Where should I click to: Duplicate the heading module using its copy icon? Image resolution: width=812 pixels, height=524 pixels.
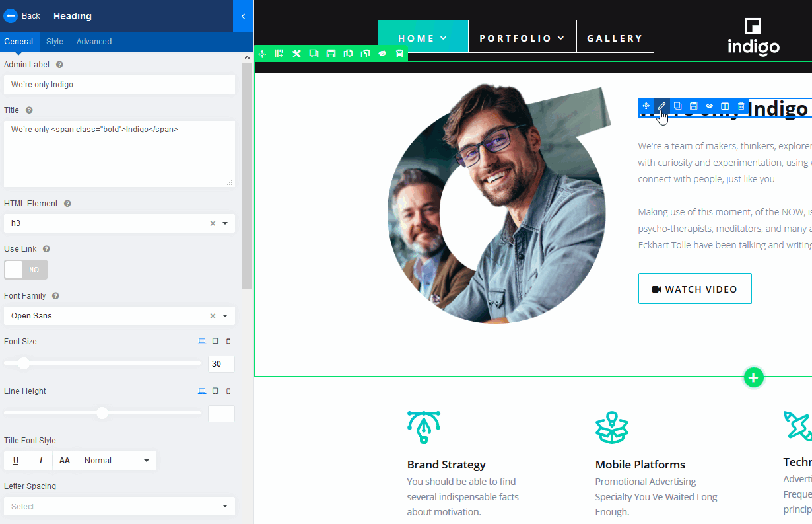677,106
